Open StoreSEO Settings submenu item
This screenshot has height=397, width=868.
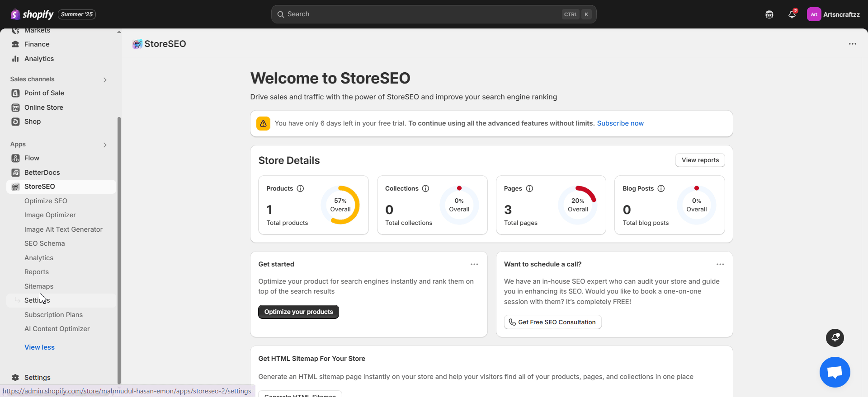click(61, 300)
